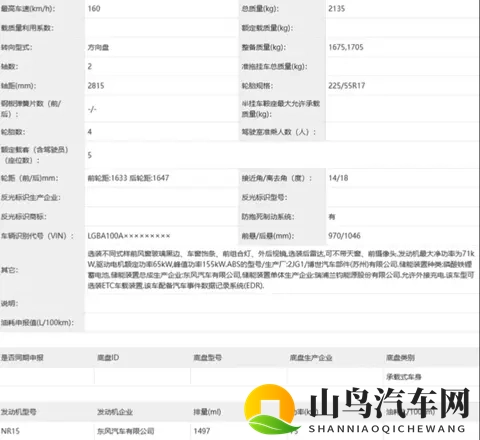Select the engine maker 东风汽车有限公司

(126, 431)
